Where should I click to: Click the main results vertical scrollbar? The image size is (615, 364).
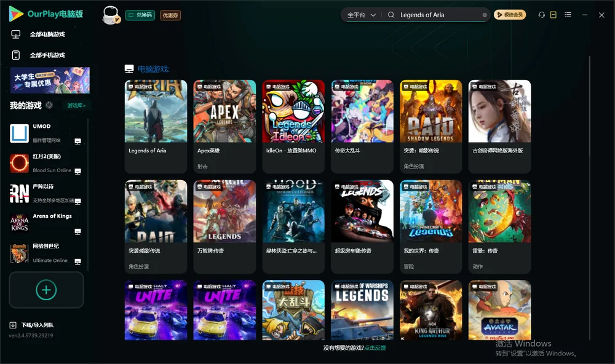pyautogui.click(x=589, y=198)
